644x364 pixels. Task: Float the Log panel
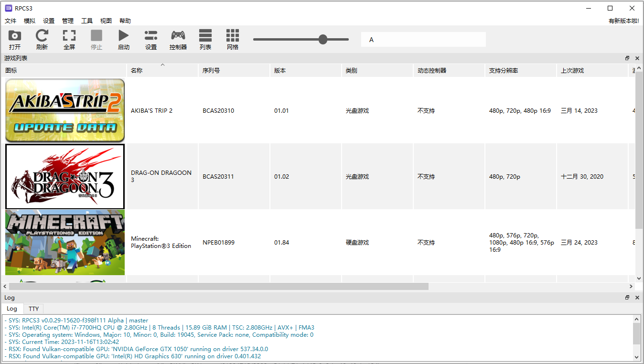tap(627, 298)
